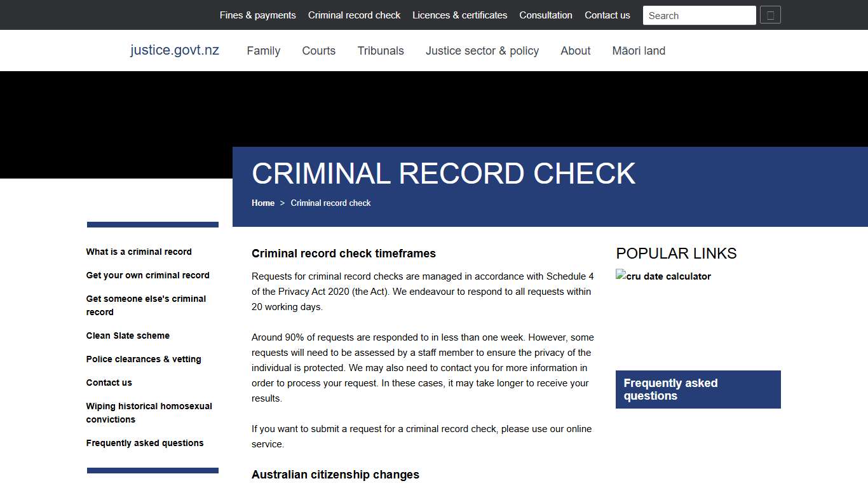
Task: Select the Family navigation item
Action: tap(263, 51)
